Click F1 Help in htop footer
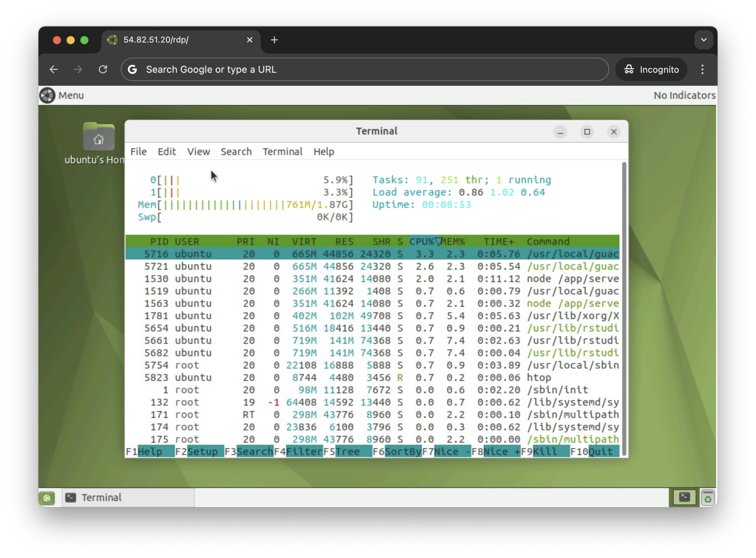Viewport: 756px width, 558px height. click(150, 452)
